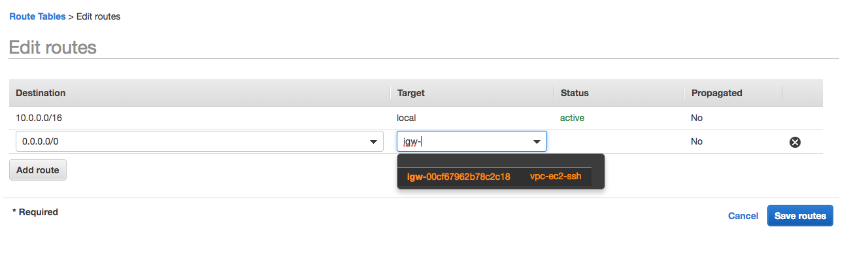
Task: Click the Destination column header
Action: tap(41, 93)
